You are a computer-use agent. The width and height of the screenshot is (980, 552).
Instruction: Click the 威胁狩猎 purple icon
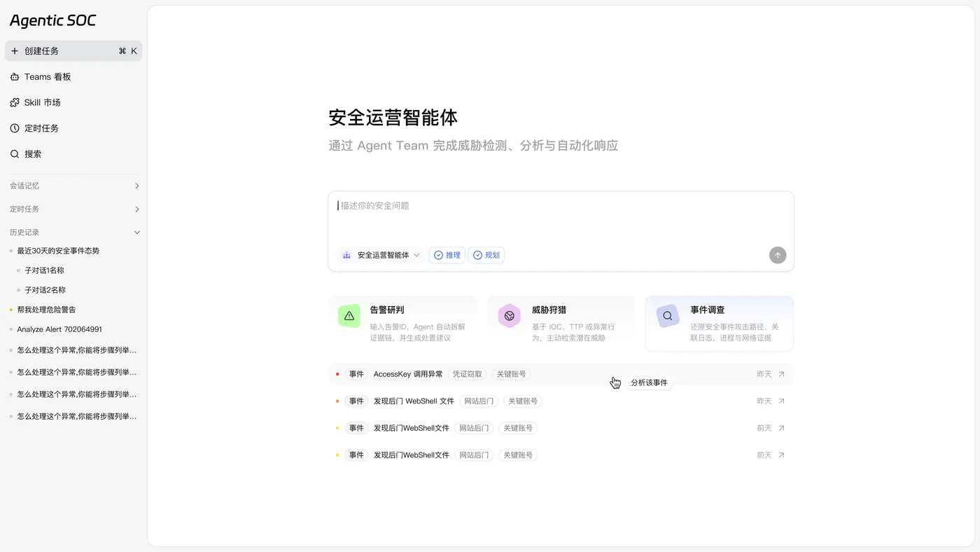pyautogui.click(x=510, y=316)
